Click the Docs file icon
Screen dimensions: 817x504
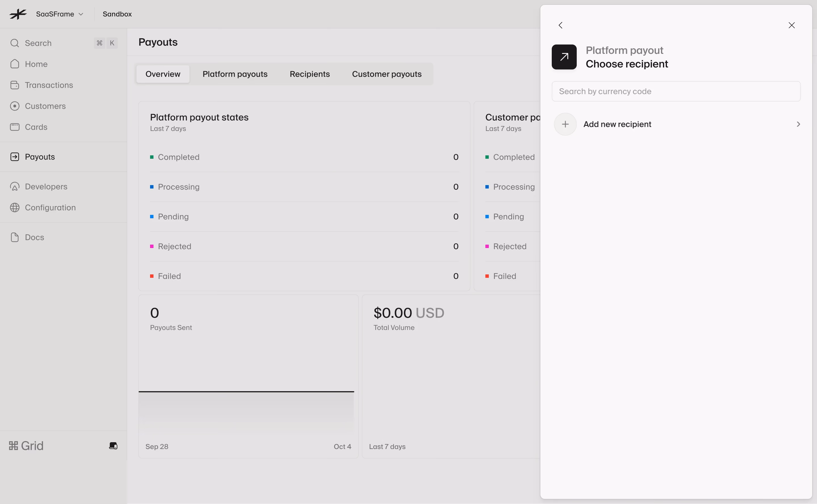15,237
